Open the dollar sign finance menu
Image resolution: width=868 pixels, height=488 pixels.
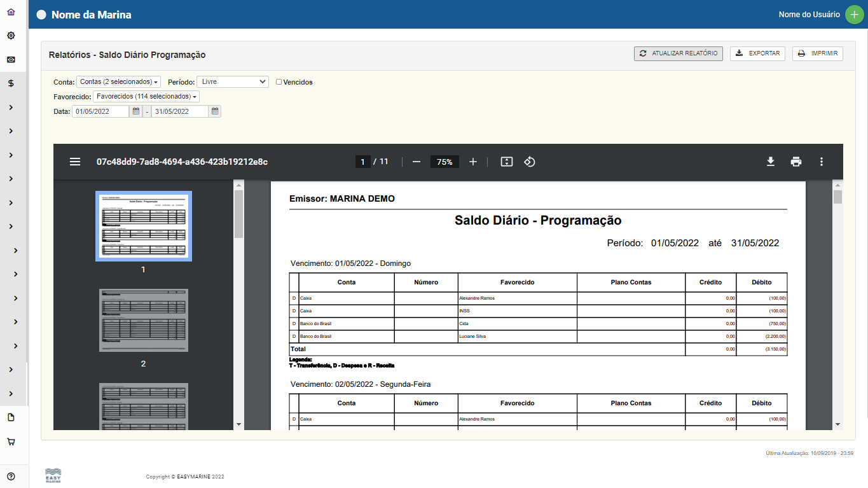coord(11,83)
